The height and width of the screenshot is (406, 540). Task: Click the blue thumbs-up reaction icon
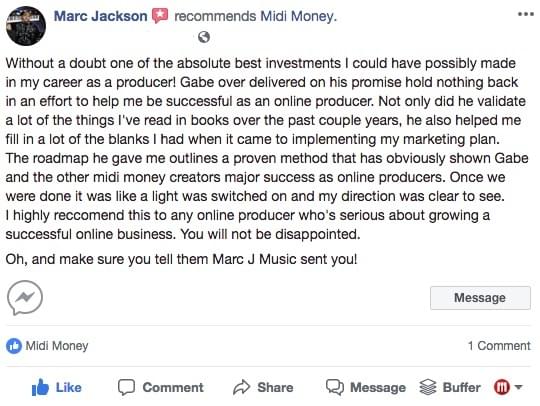[x=14, y=346]
